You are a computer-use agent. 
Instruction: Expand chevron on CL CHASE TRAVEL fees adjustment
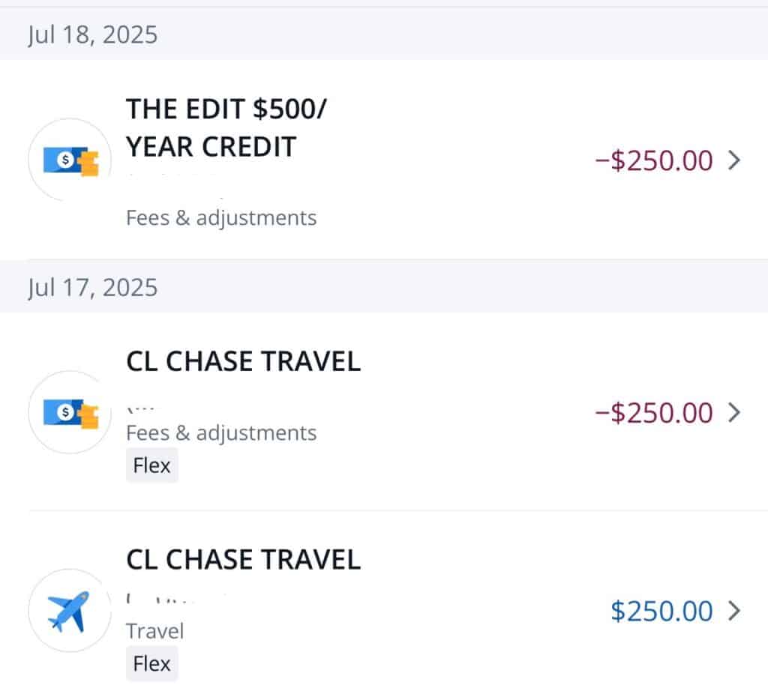[734, 412]
